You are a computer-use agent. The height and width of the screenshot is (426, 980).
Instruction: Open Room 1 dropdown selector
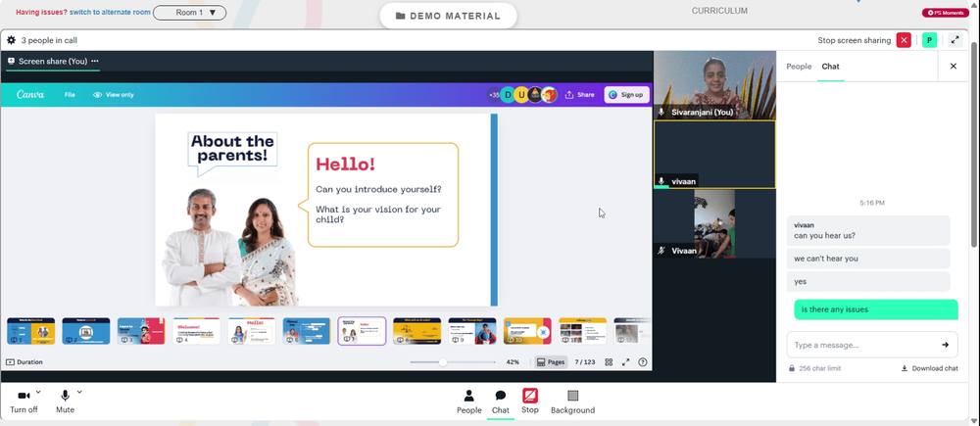click(189, 13)
